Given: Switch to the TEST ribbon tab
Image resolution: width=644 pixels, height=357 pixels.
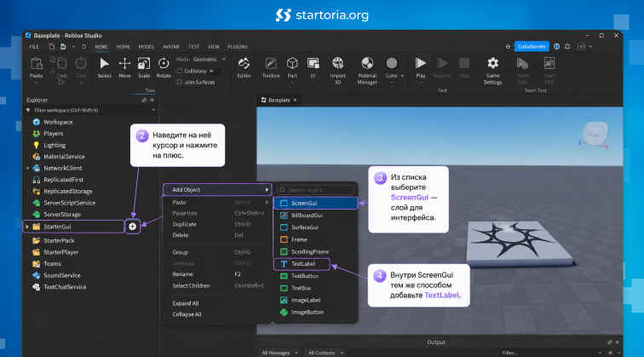Looking at the screenshot, I should (194, 47).
